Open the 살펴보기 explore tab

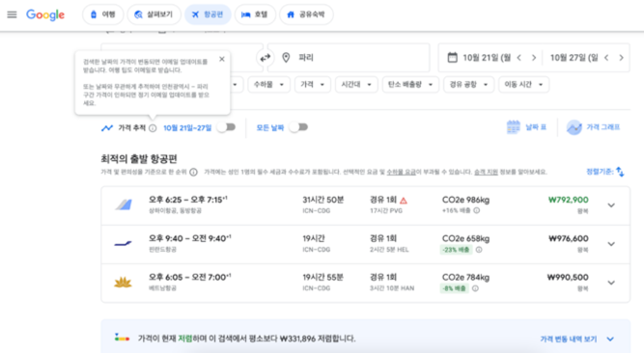(x=154, y=14)
